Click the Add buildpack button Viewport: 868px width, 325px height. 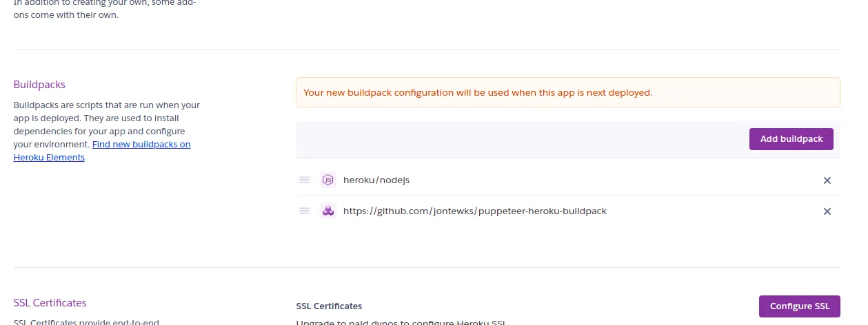tap(791, 139)
